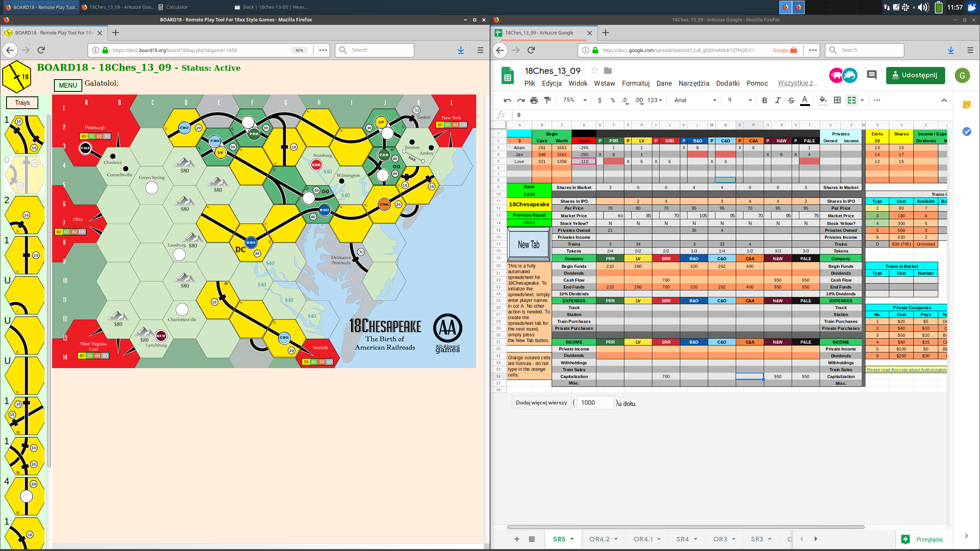This screenshot has width=980, height=551.
Task: Open OR3 sheet tab options arrow
Action: pos(734,539)
